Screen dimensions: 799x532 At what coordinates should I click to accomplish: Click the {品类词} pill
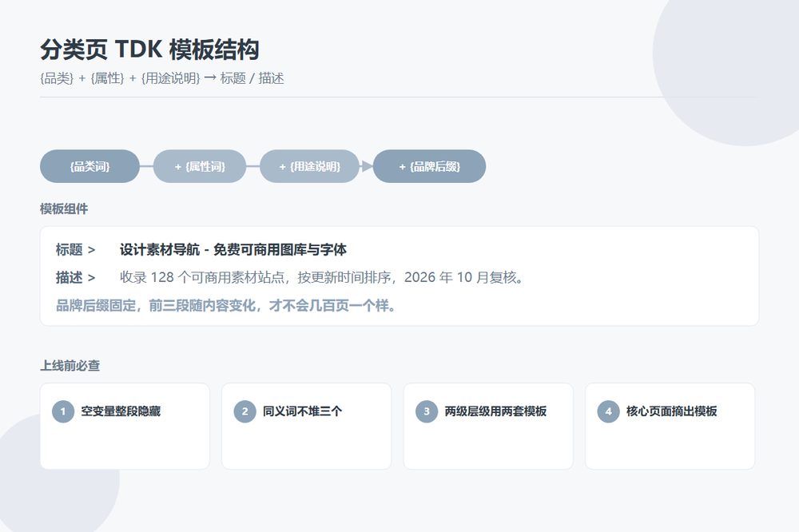coord(89,166)
